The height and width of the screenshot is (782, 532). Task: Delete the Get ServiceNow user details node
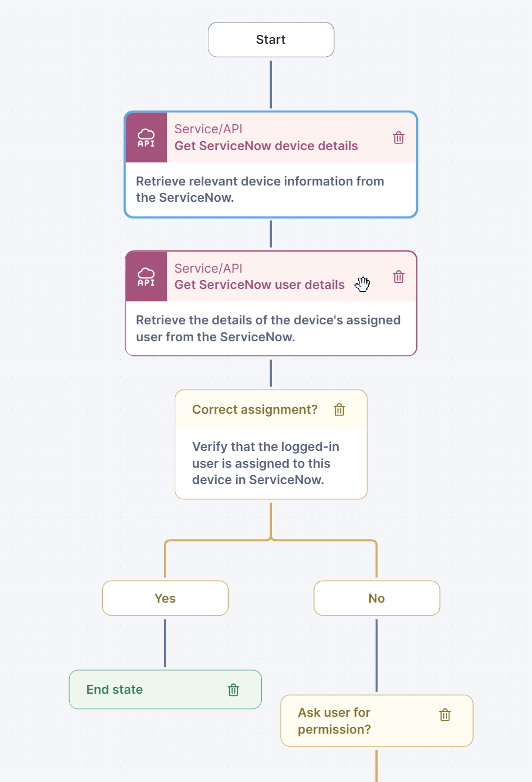(398, 277)
